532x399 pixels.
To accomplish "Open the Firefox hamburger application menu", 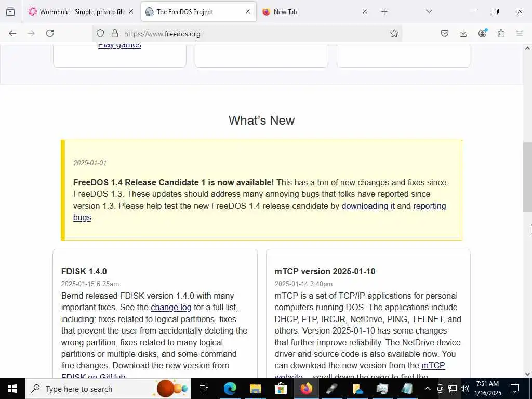I will (520, 33).
